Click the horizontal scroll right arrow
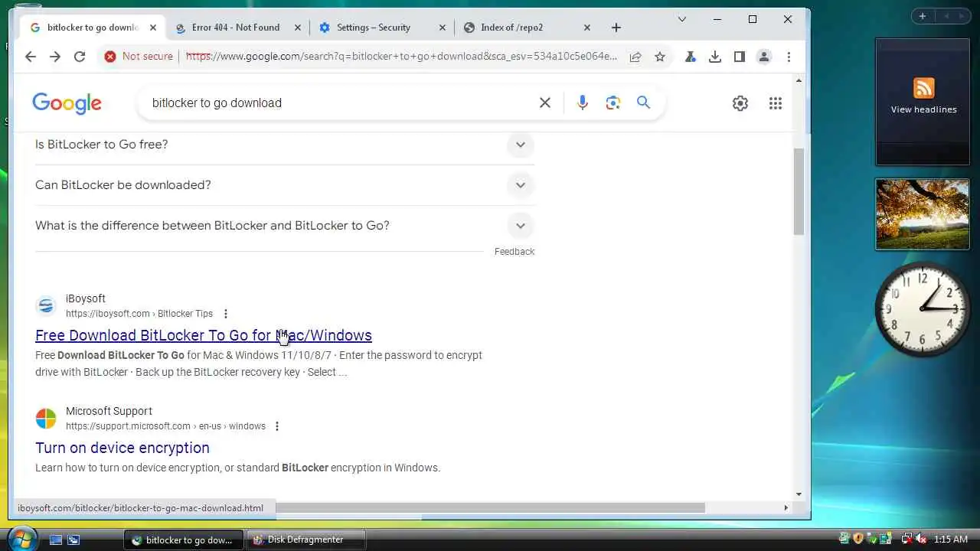The height and width of the screenshot is (551, 980). [x=786, y=507]
